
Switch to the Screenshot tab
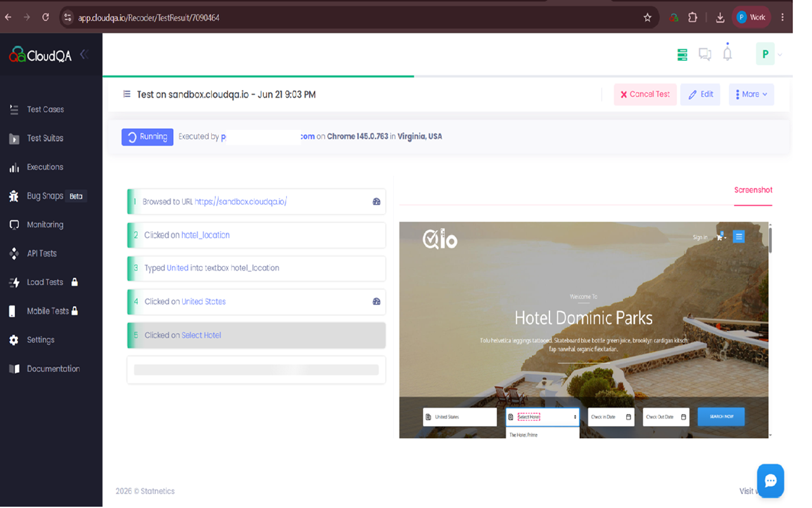(x=753, y=190)
